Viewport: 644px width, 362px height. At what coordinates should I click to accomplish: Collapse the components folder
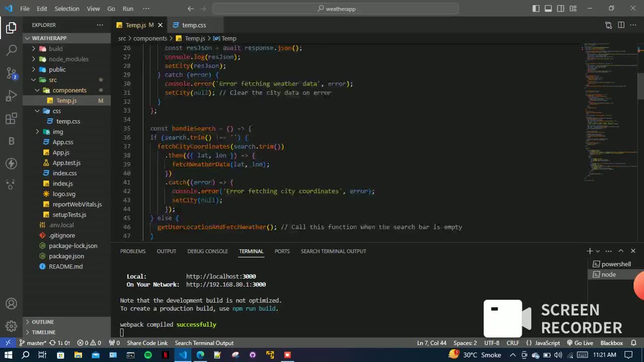click(69, 90)
